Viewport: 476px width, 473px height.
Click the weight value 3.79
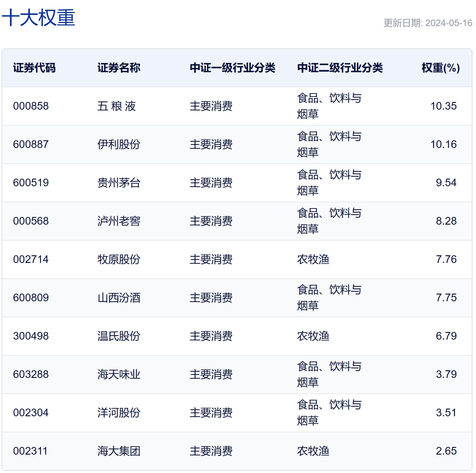click(x=446, y=374)
